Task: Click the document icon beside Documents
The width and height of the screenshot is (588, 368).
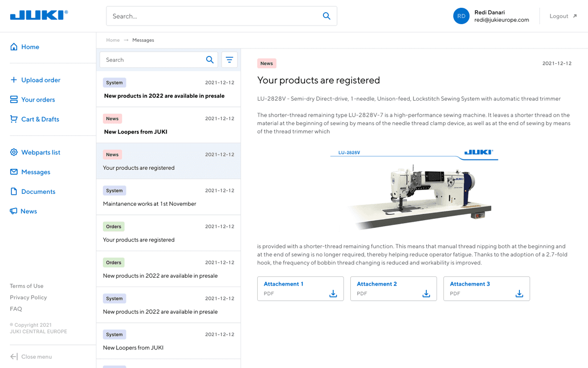Action: point(14,191)
